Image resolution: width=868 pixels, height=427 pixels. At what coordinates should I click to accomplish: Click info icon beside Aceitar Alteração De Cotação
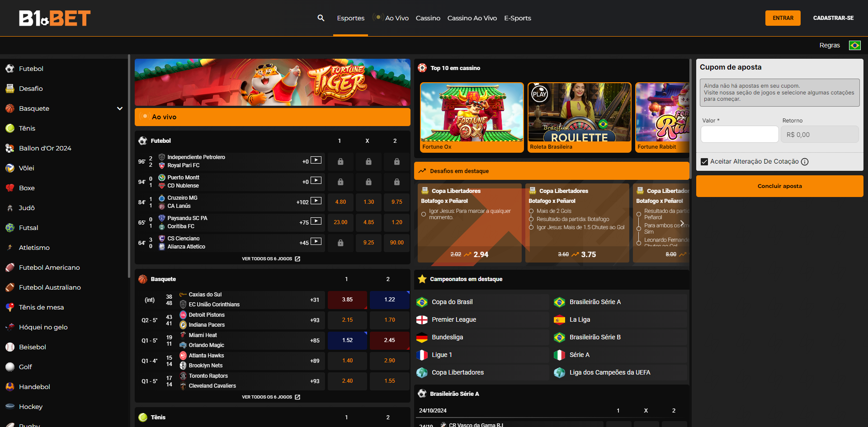pyautogui.click(x=805, y=162)
